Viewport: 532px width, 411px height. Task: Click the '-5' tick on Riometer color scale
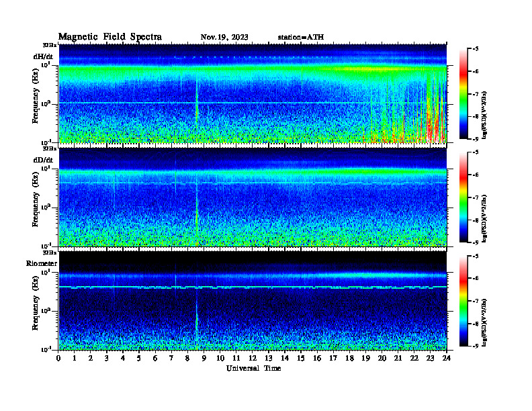point(476,256)
